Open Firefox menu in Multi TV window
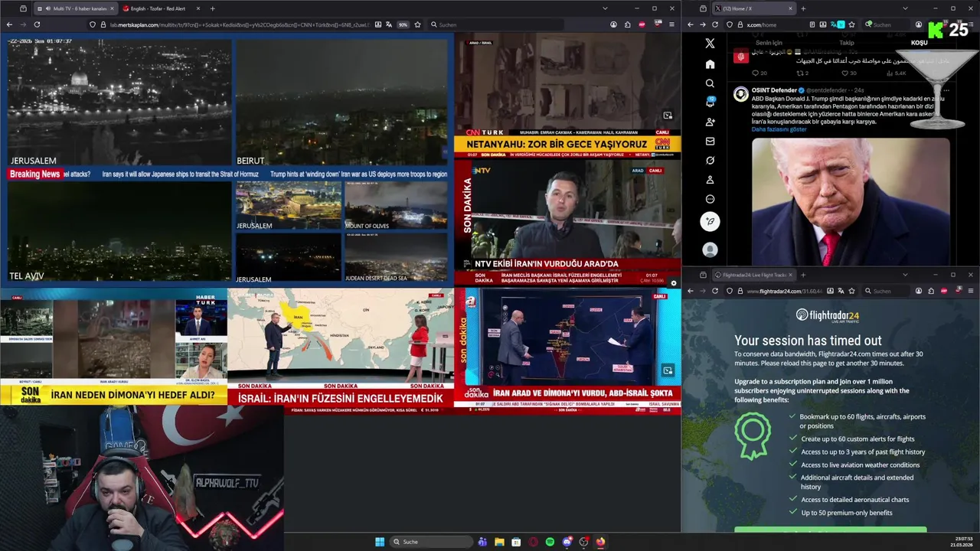The image size is (980, 551). click(671, 24)
